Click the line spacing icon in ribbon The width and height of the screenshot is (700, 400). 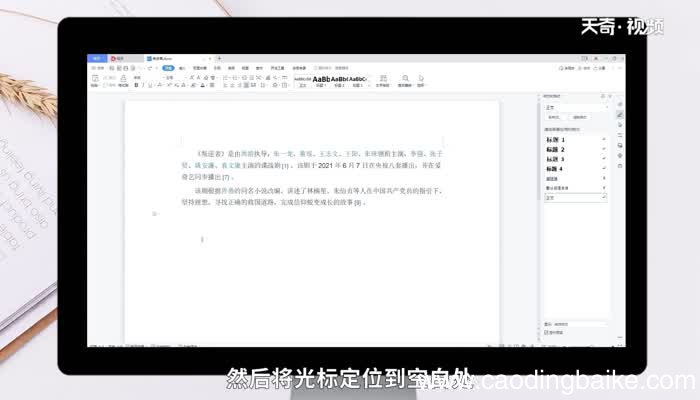click(263, 85)
